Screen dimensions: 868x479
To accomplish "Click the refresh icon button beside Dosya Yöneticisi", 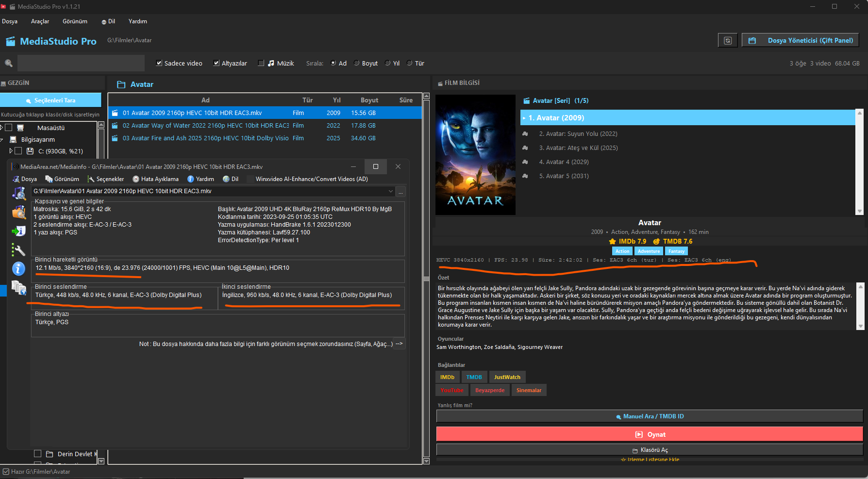I will [728, 40].
